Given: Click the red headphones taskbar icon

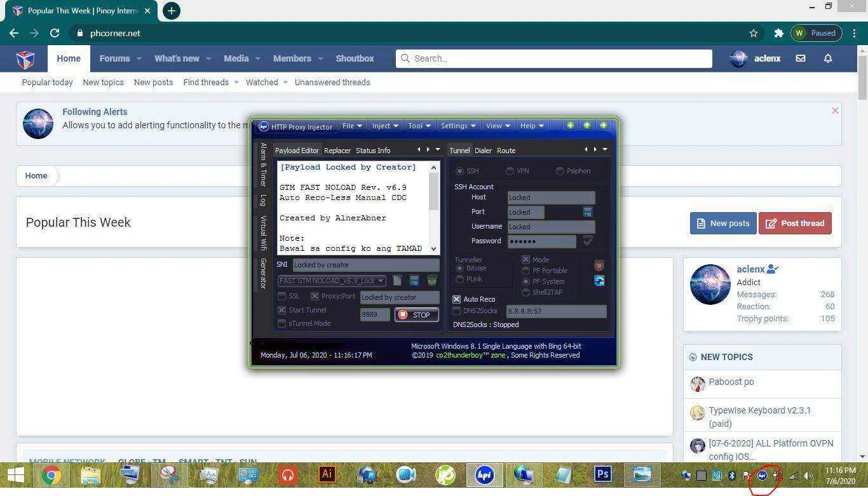Looking at the screenshot, I should [x=288, y=475].
